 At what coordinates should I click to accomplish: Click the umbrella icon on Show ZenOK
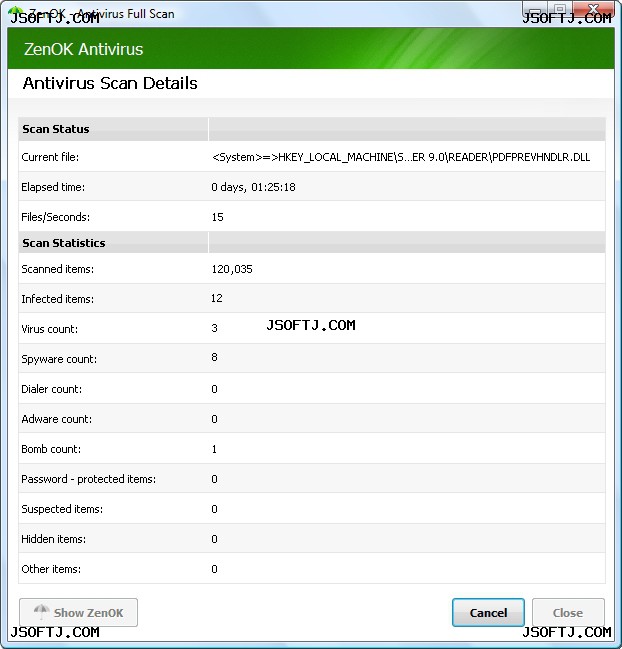(41, 611)
